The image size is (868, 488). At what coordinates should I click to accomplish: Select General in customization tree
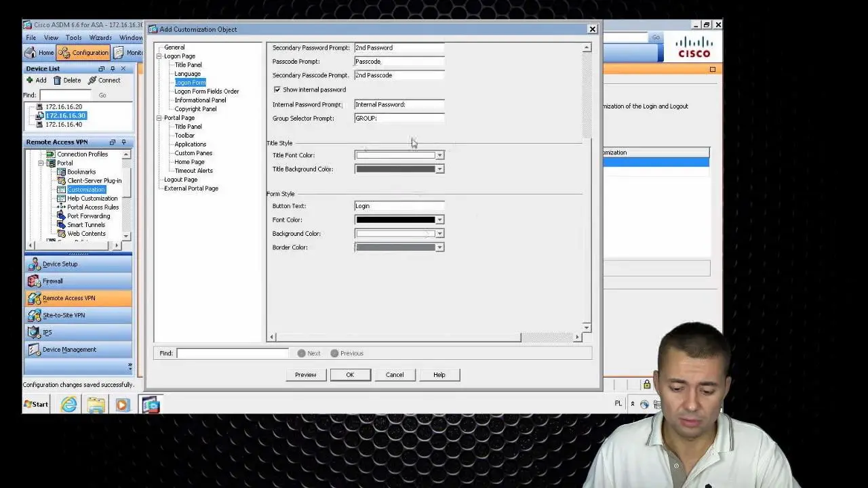(174, 47)
